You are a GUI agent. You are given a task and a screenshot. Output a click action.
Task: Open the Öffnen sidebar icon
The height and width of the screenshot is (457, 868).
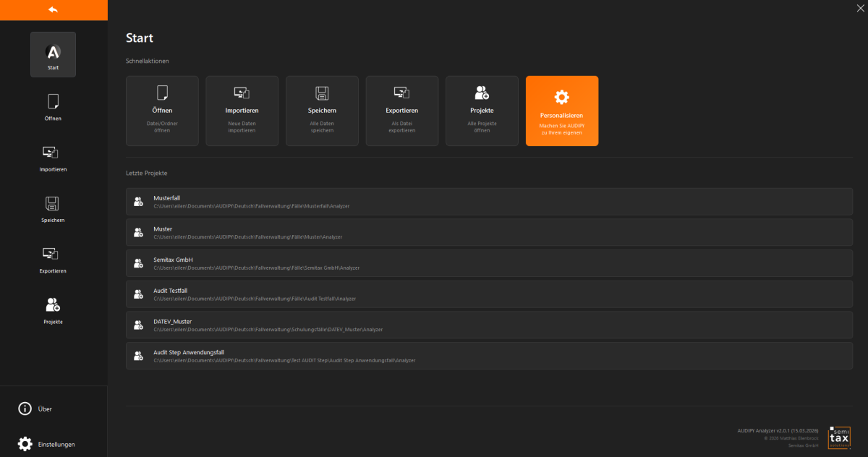tap(53, 106)
